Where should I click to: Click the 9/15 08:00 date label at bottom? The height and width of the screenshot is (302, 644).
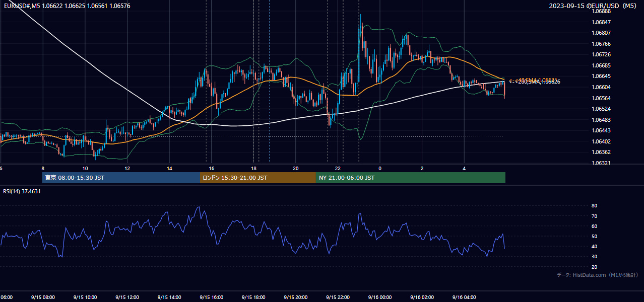coord(43,297)
